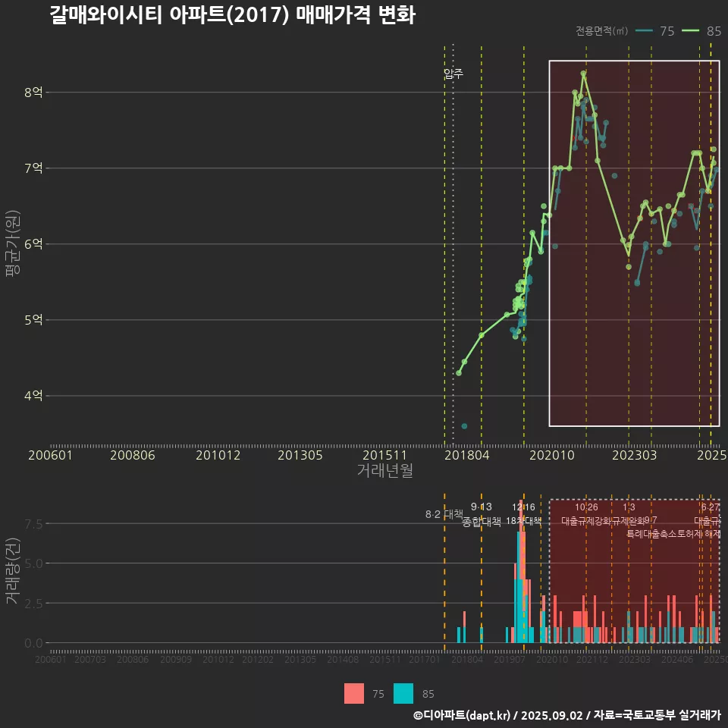Image resolution: width=728 pixels, height=728 pixels.
Task: Click the 6억 y-axis label
Action: (33, 244)
